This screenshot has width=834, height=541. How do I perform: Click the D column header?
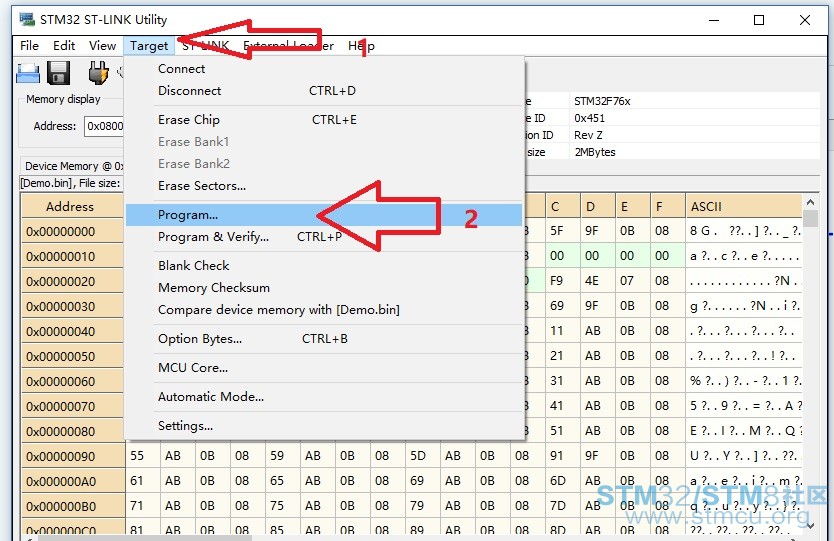[598, 206]
